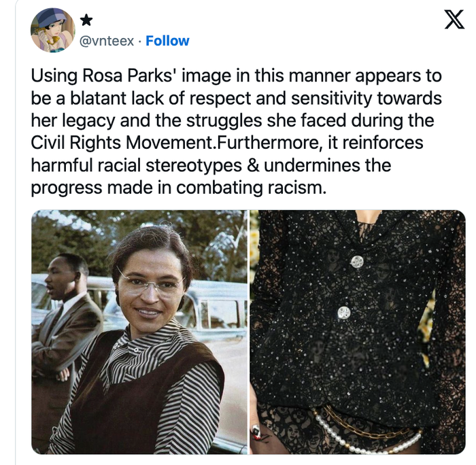476x465 pixels.
Task: Click the black star display name
Action: click(86, 20)
